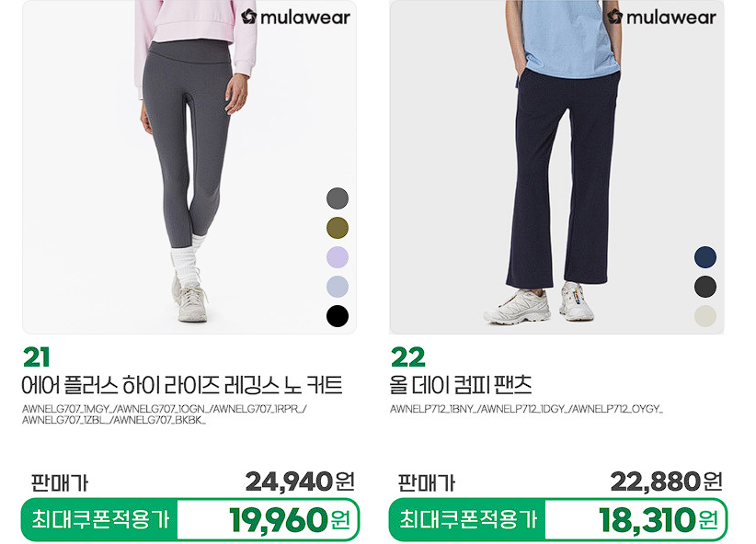Open comfy pants product image number 22
The image size is (756, 544).
(556, 166)
